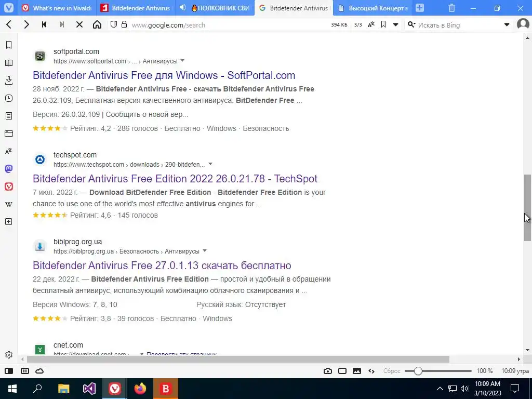The width and height of the screenshot is (532, 399).
Task: Go back to the previous page
Action: point(9,24)
